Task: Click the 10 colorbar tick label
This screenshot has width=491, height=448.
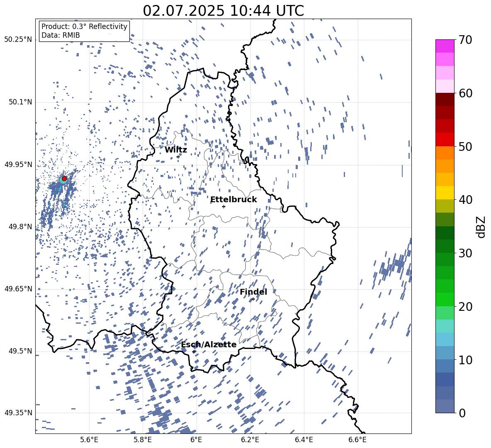Action: pyautogui.click(x=466, y=360)
